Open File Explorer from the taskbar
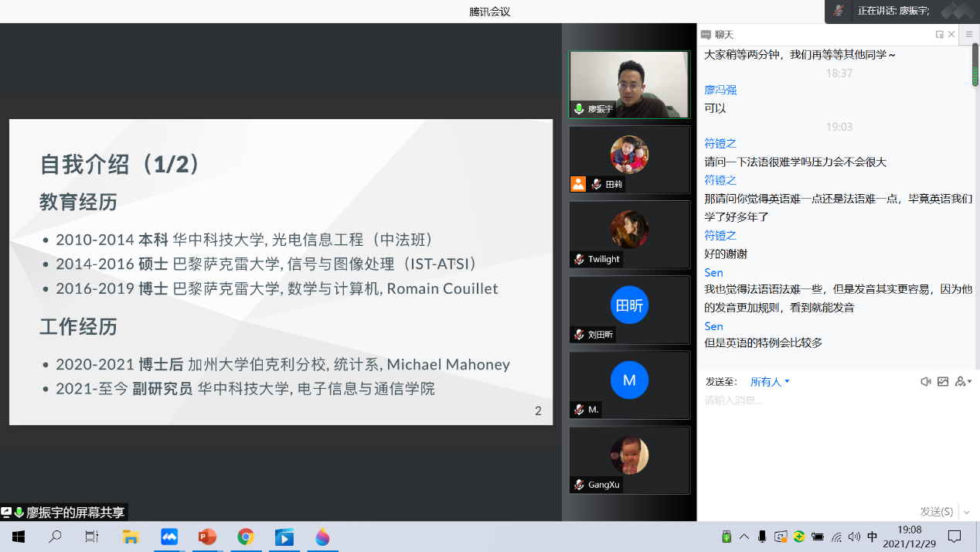 (x=131, y=537)
